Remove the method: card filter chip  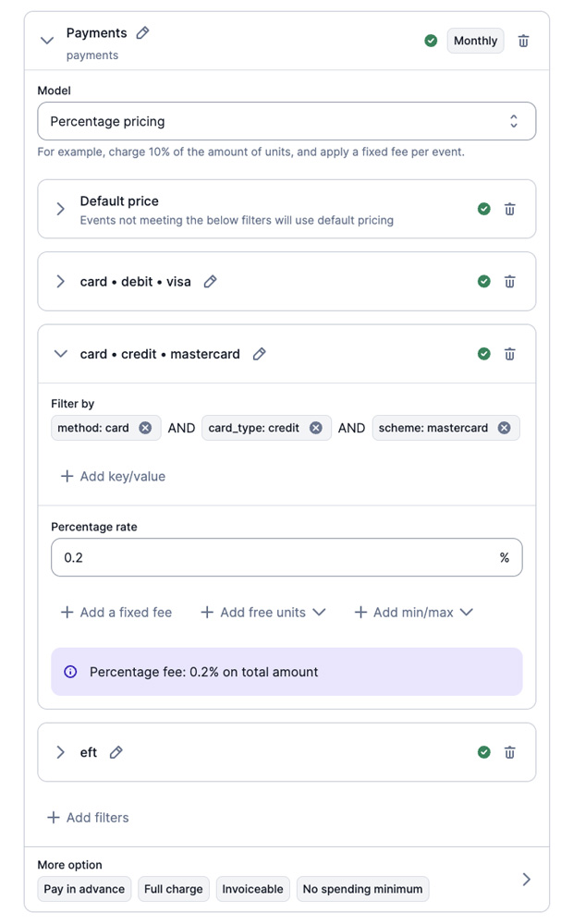[x=145, y=428]
